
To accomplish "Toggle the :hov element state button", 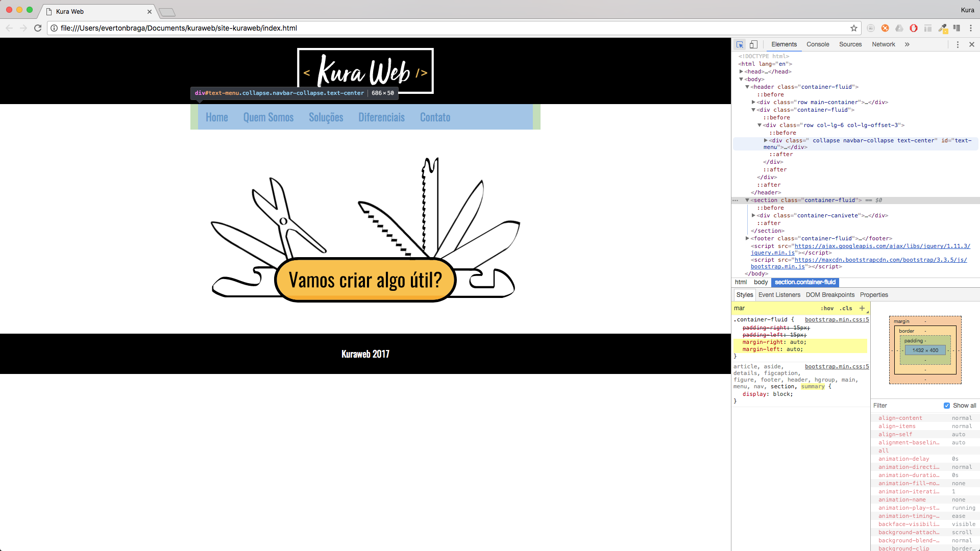I will click(827, 308).
